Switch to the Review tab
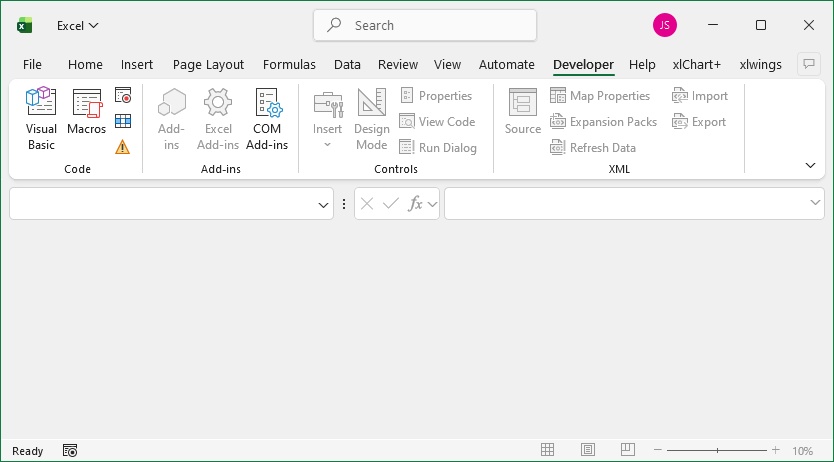Image resolution: width=834 pixels, height=462 pixels. click(398, 64)
